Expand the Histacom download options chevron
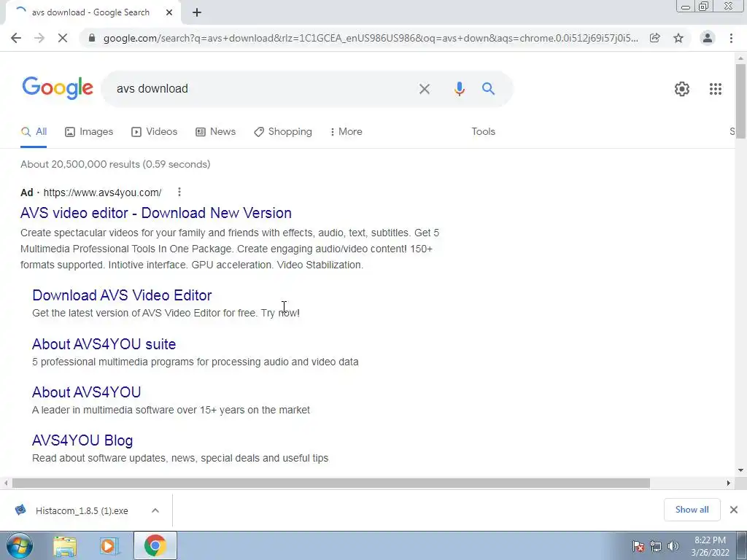Viewport: 747px width, 560px height. click(155, 510)
